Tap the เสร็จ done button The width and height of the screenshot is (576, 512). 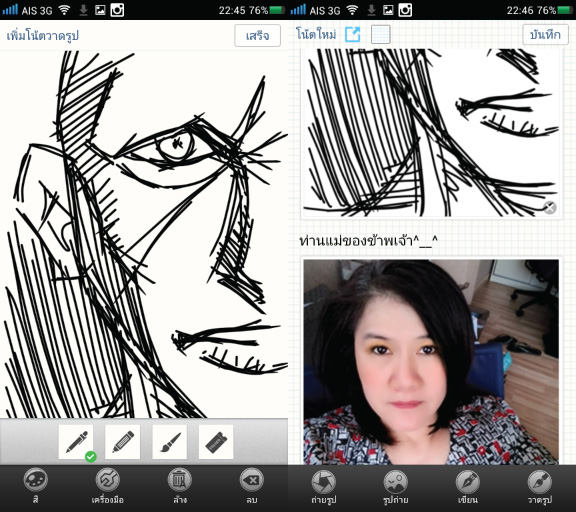tap(258, 36)
